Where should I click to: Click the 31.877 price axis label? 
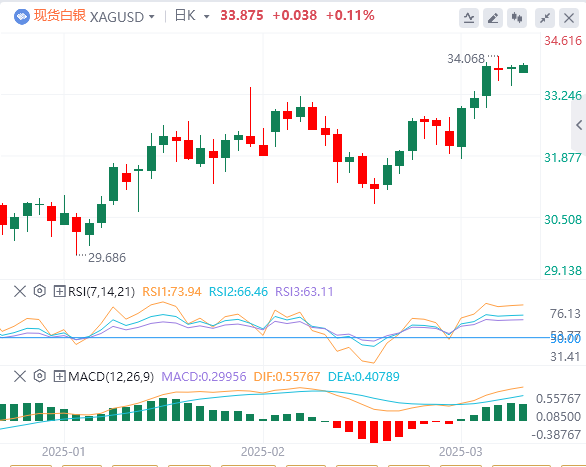(x=563, y=158)
